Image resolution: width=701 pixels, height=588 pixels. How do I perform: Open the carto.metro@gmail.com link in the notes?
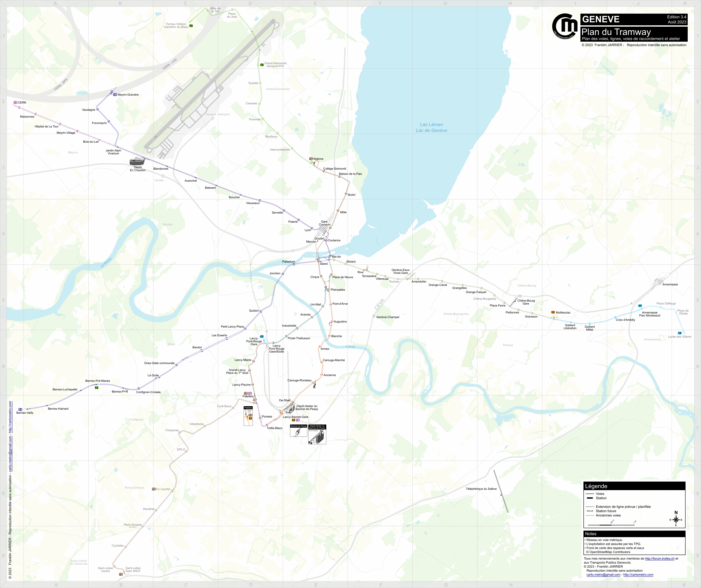603,575
